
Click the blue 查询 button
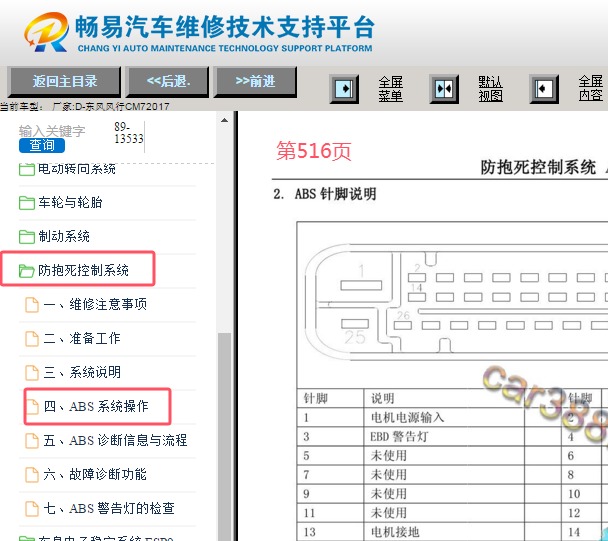[42, 145]
